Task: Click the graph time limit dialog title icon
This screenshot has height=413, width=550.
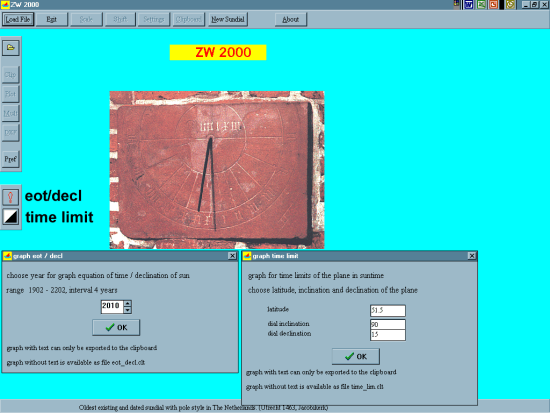Action: point(247,256)
